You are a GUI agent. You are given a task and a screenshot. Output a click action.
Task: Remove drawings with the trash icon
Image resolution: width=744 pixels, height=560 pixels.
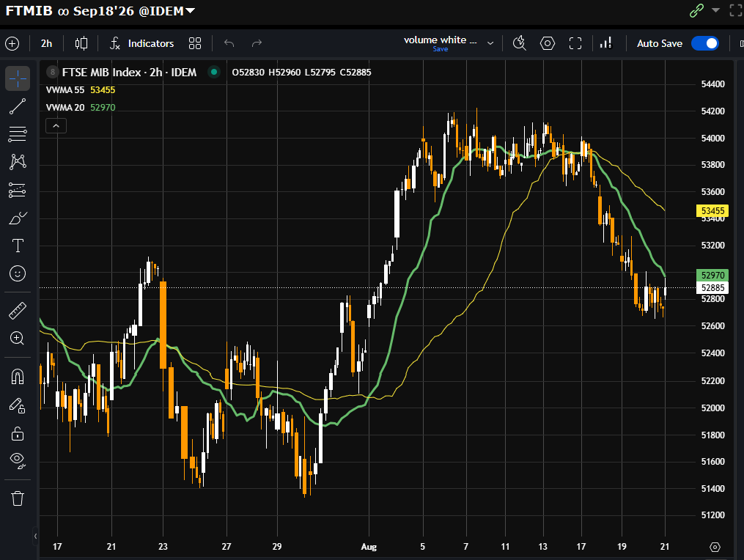click(18, 498)
